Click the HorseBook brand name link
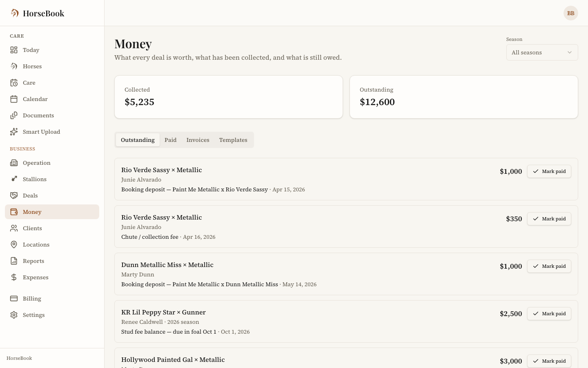 (43, 13)
